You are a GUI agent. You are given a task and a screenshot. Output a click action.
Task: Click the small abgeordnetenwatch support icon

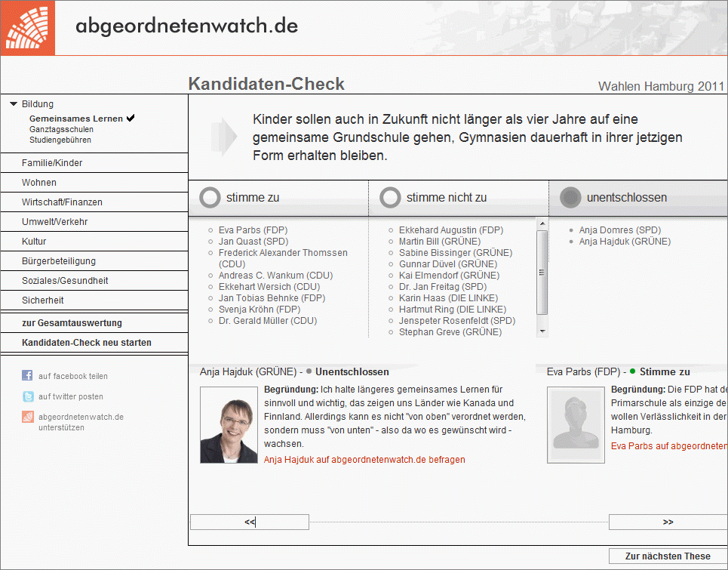(x=28, y=417)
